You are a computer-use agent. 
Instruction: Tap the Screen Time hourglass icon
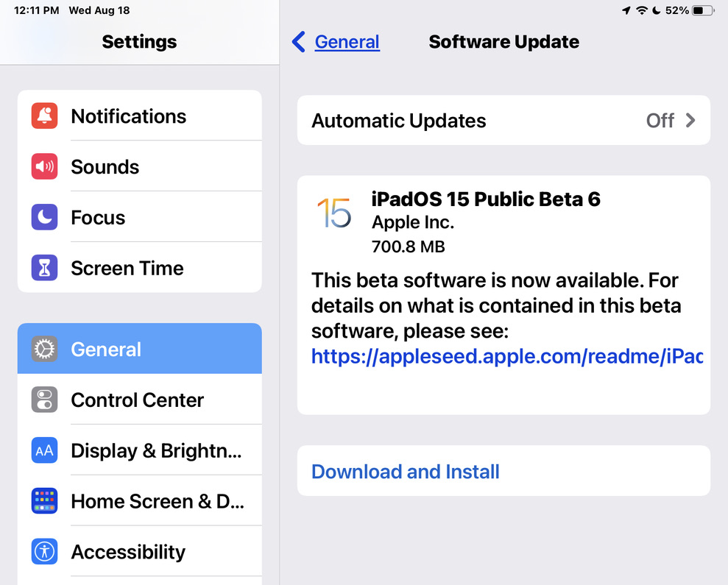pyautogui.click(x=45, y=267)
